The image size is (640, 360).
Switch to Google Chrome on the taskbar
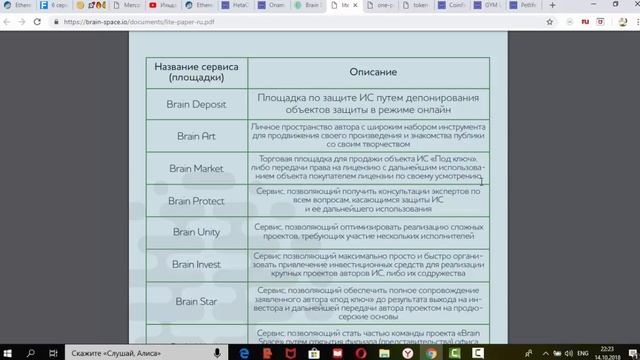coord(431,353)
